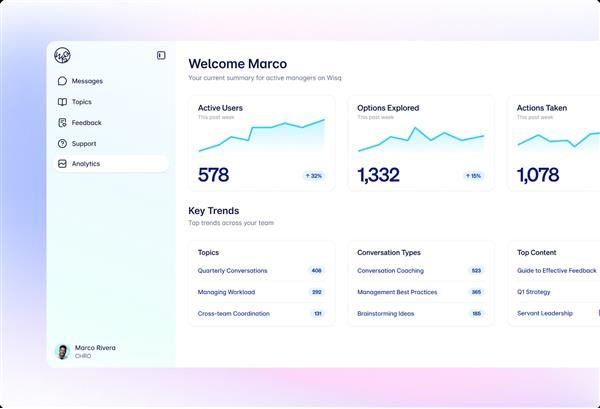Click the Support question mark icon
The height and width of the screenshot is (409, 600).
[62, 143]
